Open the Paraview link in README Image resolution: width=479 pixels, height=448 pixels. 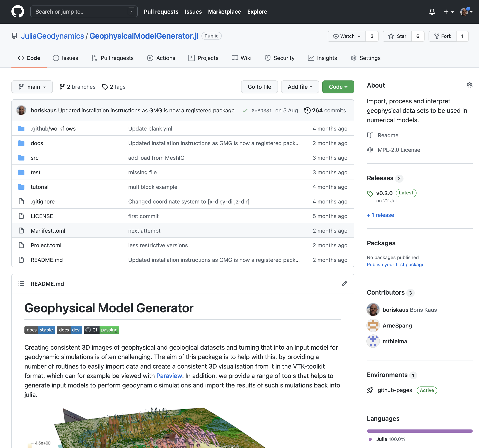click(x=169, y=376)
